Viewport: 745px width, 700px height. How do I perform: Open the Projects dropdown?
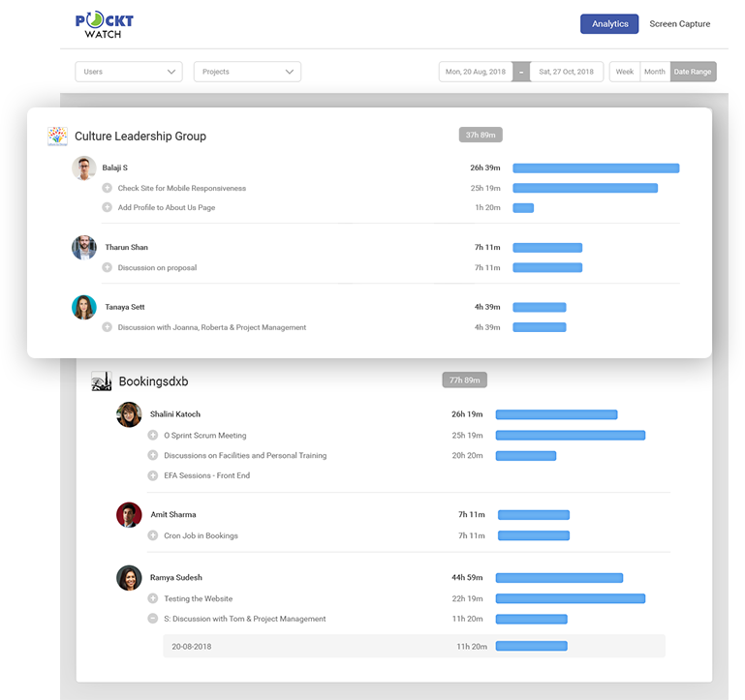tap(247, 72)
